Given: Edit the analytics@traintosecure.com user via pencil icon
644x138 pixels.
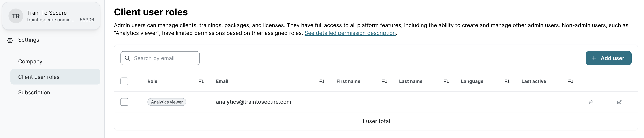Looking at the screenshot, I should 619,102.
